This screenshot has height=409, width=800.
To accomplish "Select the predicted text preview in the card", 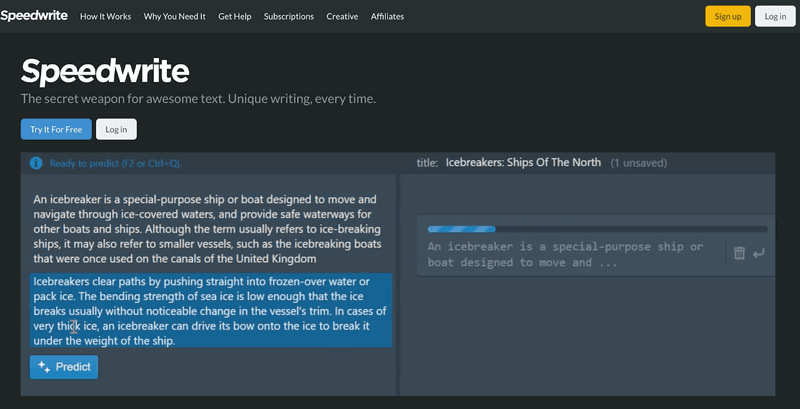I will click(x=565, y=254).
